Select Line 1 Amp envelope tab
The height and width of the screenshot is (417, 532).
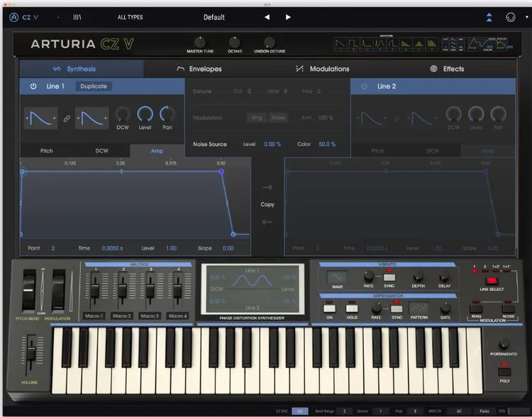[157, 150]
